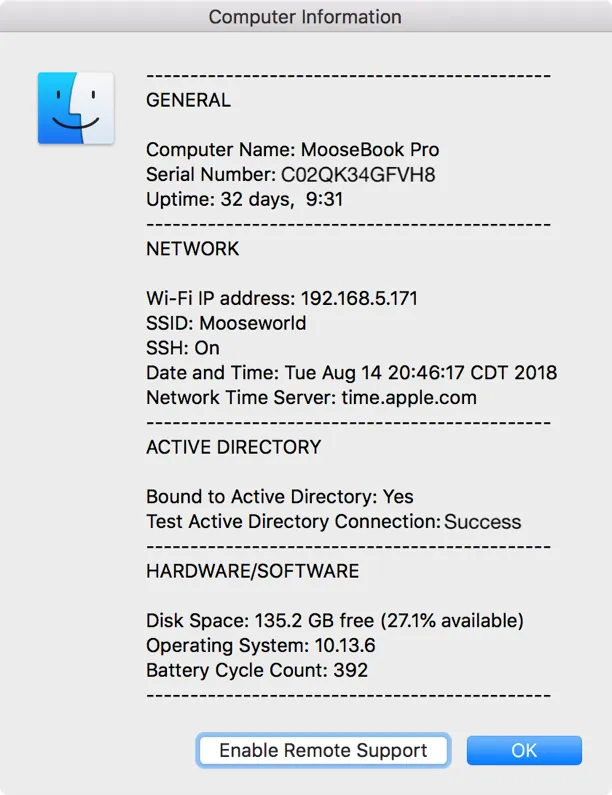
Task: Click the HARDWARE/SOFTWARE section heading
Action: coord(252,572)
